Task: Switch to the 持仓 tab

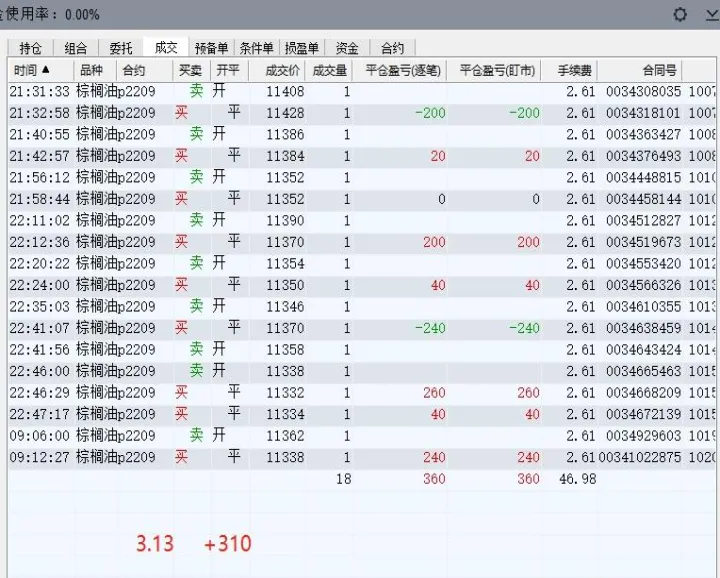Action: [x=31, y=48]
